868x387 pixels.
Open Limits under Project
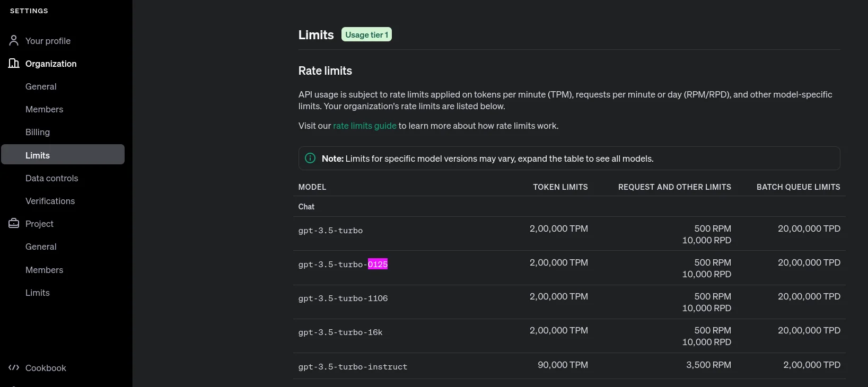coord(38,293)
